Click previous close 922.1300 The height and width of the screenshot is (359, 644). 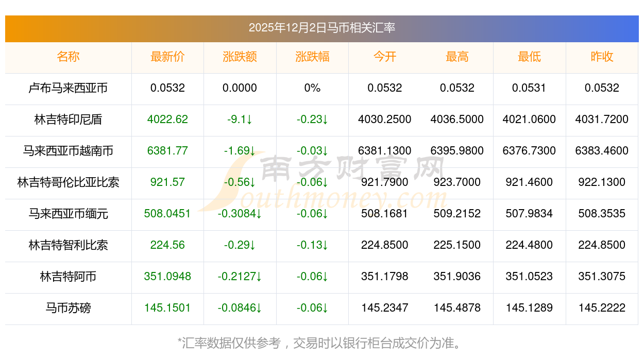point(602,182)
